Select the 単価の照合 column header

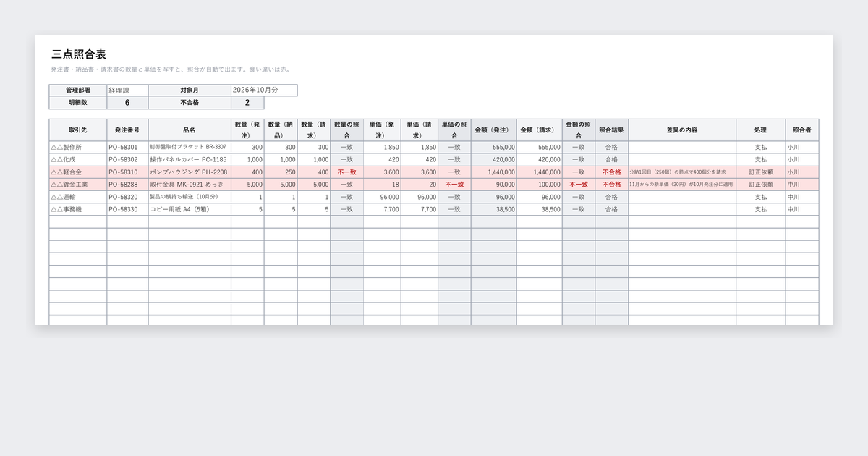click(x=454, y=130)
